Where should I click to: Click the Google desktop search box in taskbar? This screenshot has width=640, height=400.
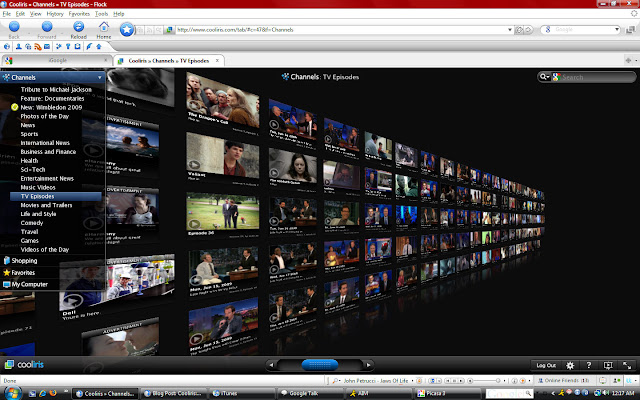click(x=509, y=393)
